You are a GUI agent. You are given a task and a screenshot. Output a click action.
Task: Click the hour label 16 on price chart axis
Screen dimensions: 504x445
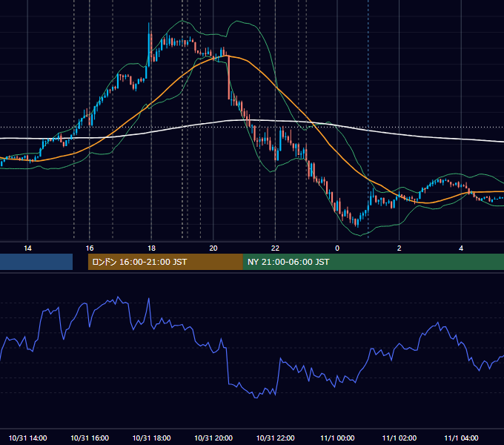90,248
